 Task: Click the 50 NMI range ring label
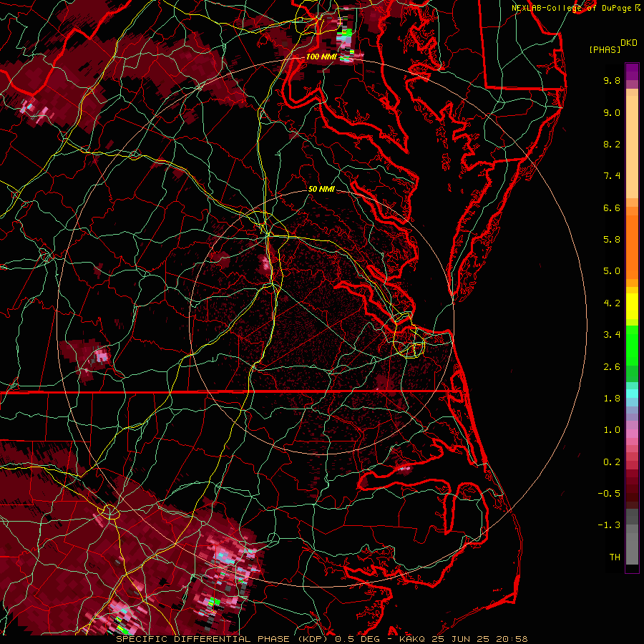click(x=321, y=189)
